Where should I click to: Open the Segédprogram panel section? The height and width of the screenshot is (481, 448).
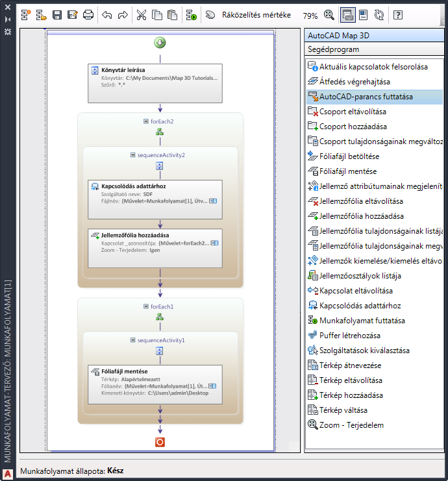click(374, 49)
